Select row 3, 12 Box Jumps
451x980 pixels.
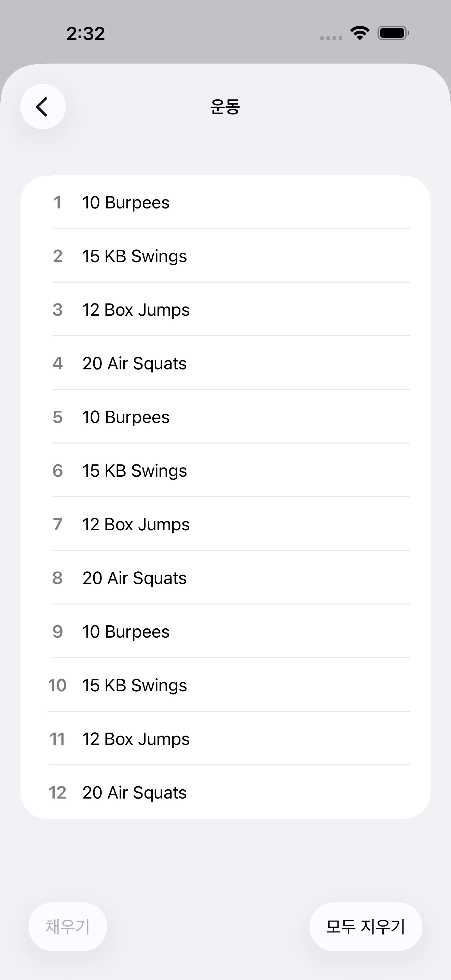225,310
